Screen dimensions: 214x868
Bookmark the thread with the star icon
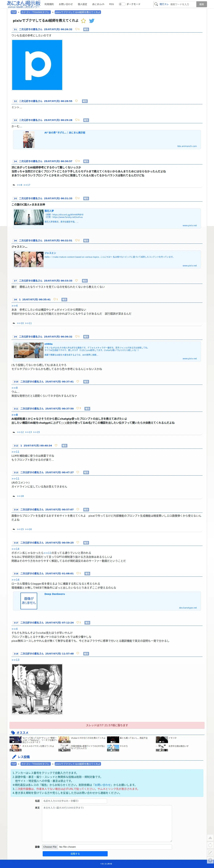coord(83,21)
